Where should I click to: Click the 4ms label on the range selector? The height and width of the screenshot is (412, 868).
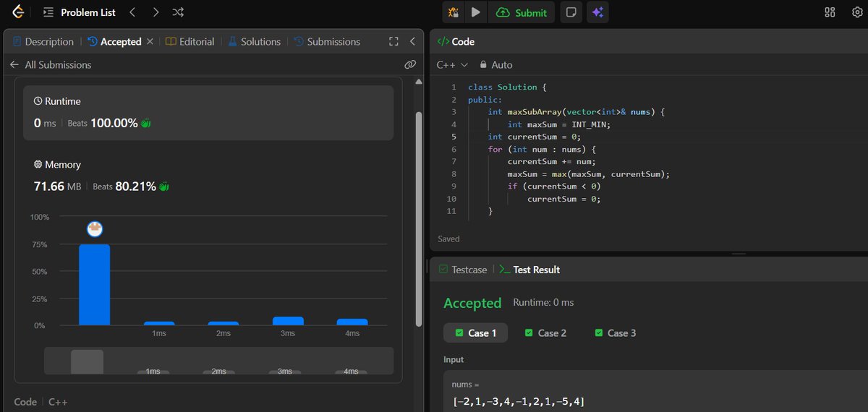click(x=351, y=371)
